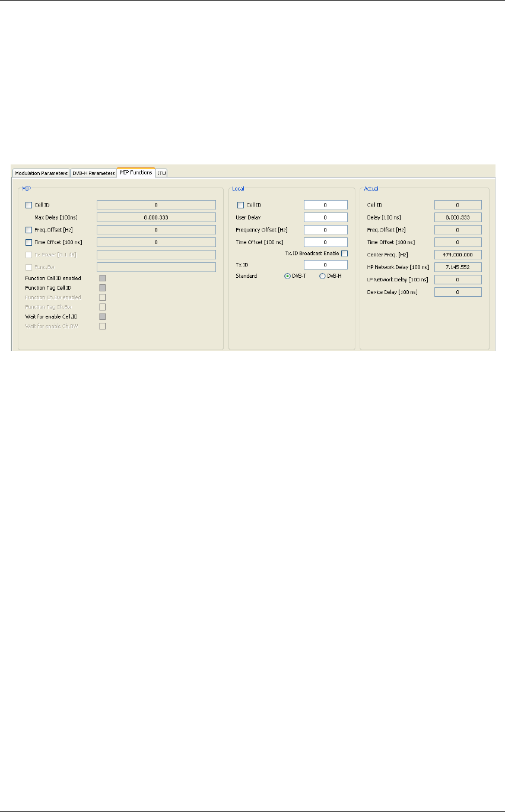Toggle the Wait for enable Cell.ID indicator
Image resolution: width=505 pixels, height=812 pixels.
[x=102, y=316]
